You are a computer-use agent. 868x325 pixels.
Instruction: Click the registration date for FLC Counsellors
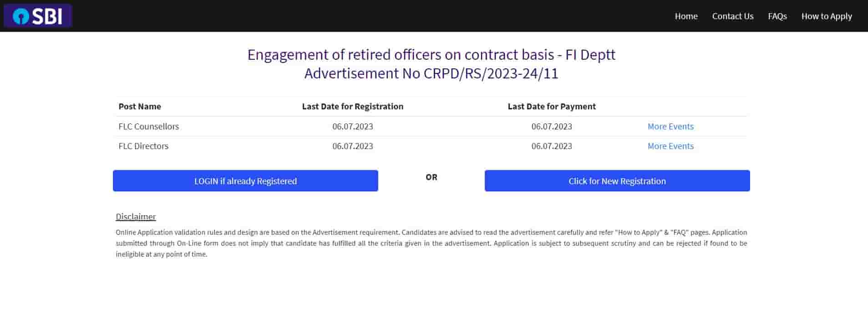353,126
